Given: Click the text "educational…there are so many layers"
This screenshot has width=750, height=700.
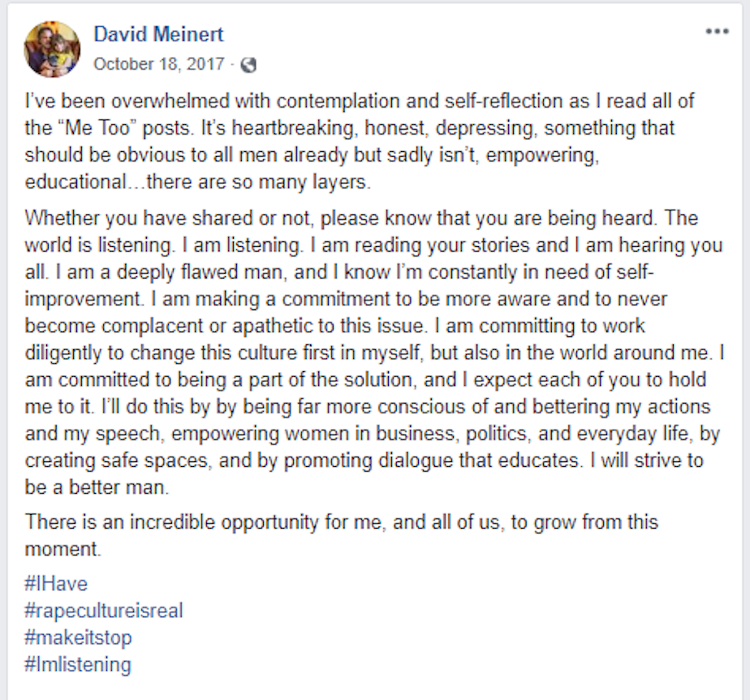Looking at the screenshot, I should (x=197, y=182).
